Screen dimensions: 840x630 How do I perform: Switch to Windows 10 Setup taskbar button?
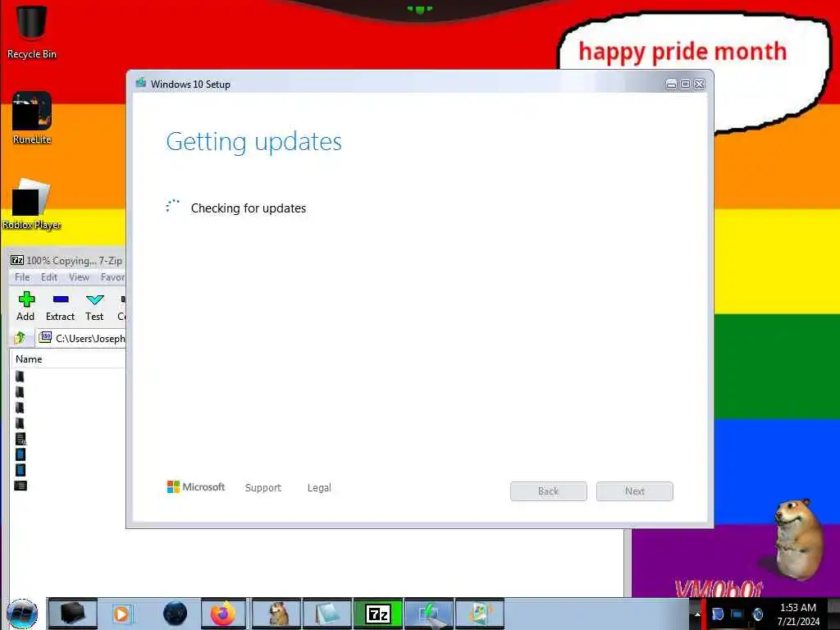429,614
